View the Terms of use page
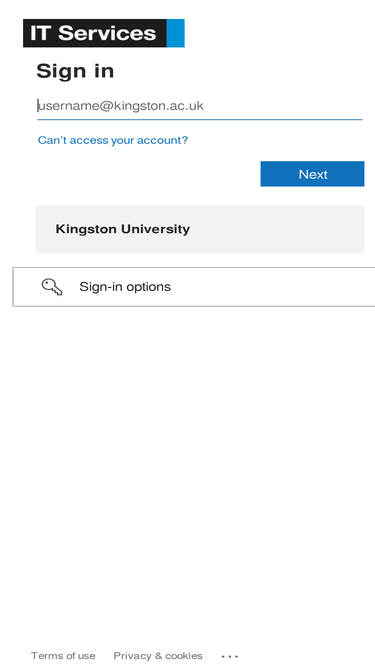This screenshot has height=667, width=375. [x=63, y=656]
